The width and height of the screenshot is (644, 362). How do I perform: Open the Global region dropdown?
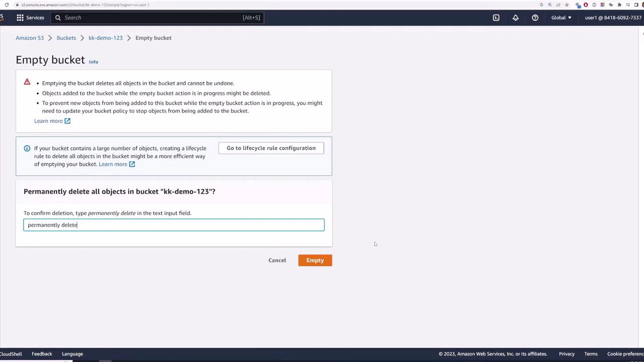pos(561,18)
